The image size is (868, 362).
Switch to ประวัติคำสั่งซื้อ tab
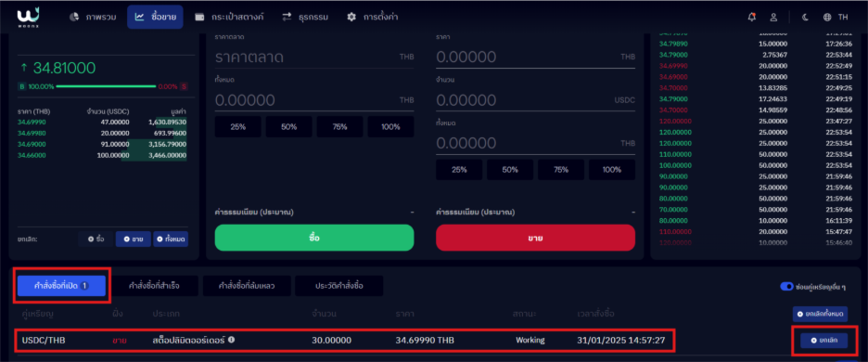338,286
